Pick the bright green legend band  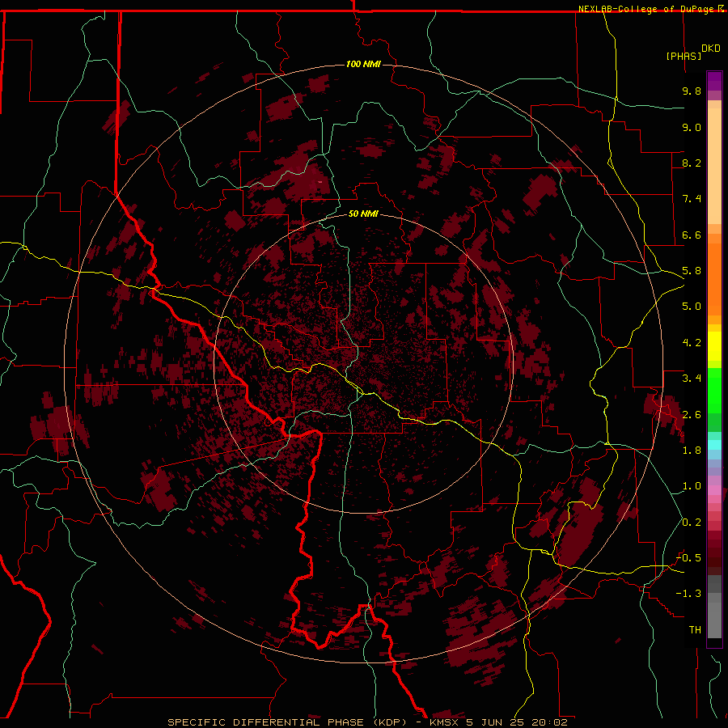coord(714,391)
